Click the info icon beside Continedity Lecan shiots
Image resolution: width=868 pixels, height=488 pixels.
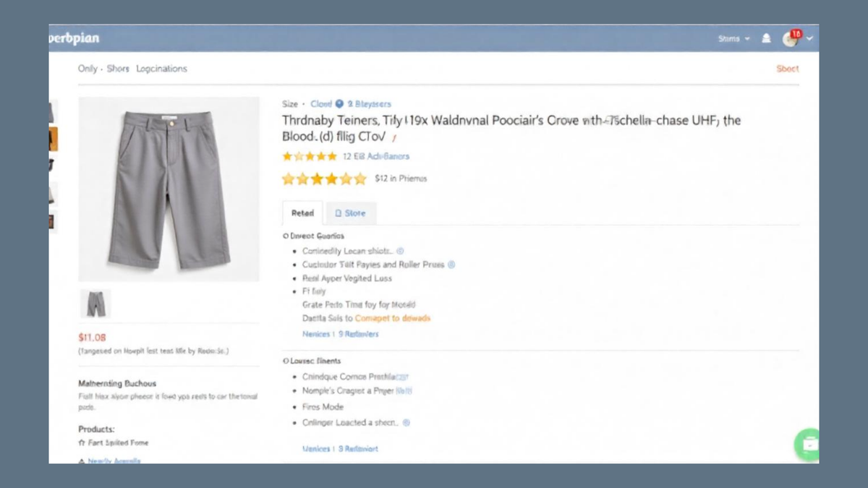click(401, 251)
